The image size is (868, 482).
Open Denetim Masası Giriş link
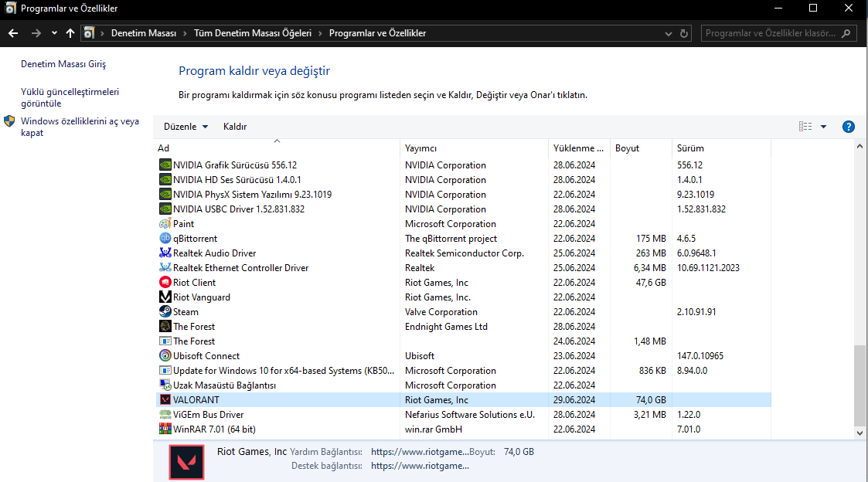pos(63,64)
